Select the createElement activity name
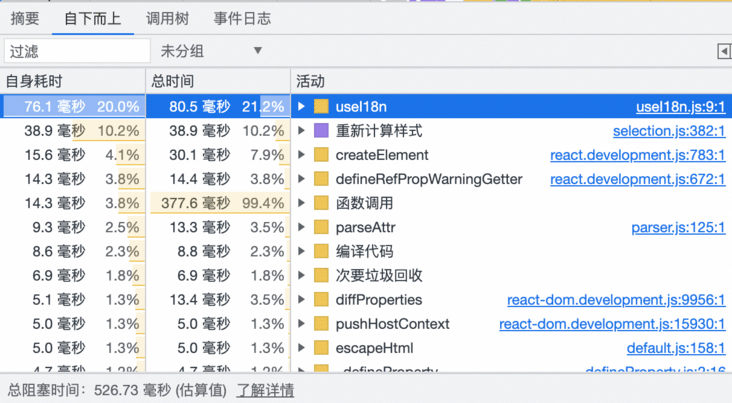 [x=382, y=155]
